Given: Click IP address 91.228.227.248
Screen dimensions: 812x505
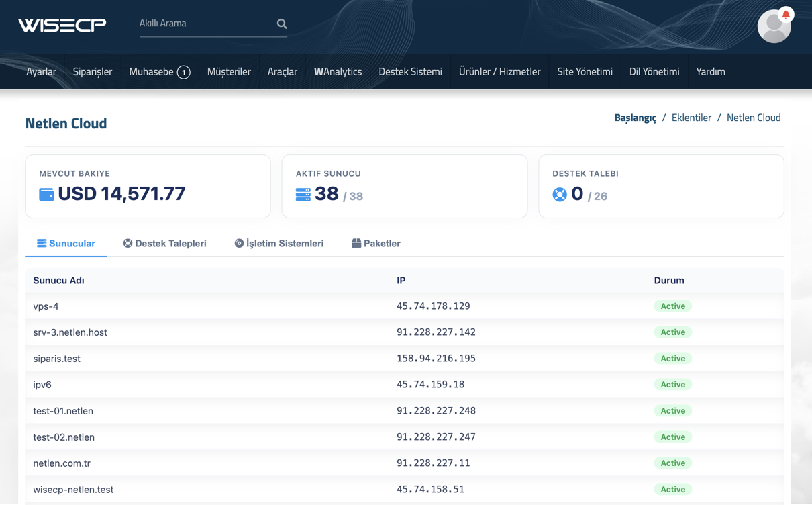Looking at the screenshot, I should [x=436, y=411].
